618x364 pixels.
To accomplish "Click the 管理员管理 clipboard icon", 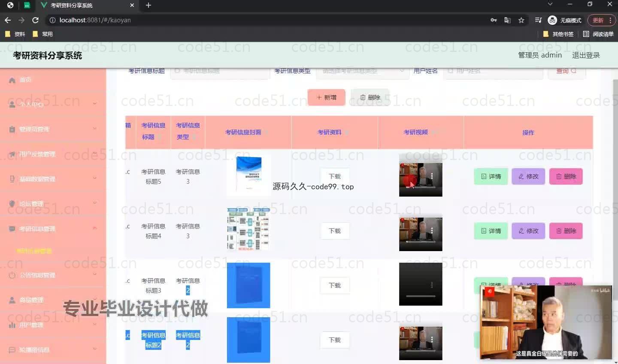I will pos(12,129).
